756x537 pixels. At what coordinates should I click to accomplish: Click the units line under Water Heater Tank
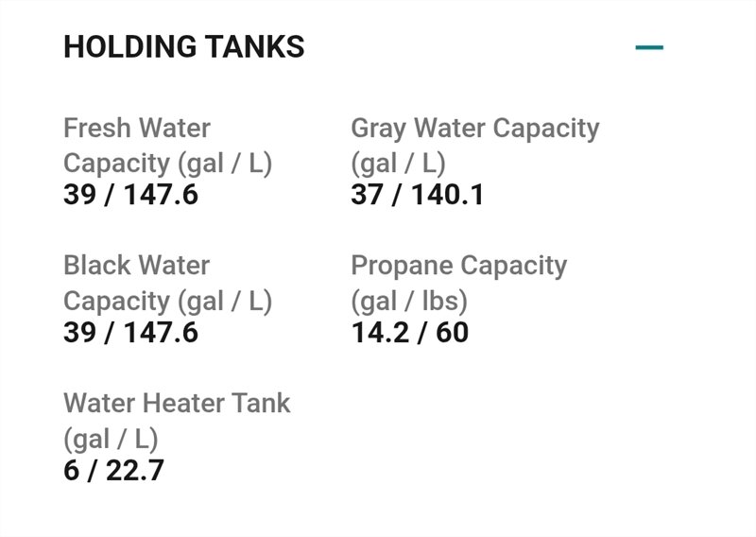pos(111,439)
